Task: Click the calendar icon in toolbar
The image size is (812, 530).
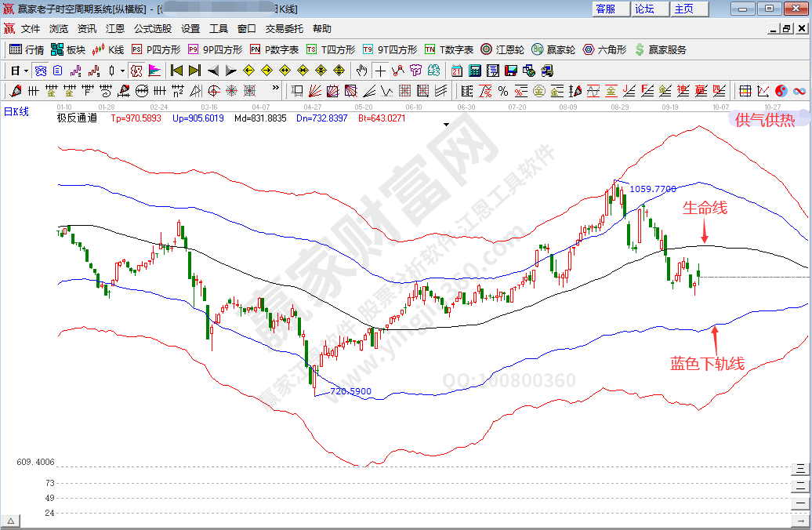Action: pos(457,70)
